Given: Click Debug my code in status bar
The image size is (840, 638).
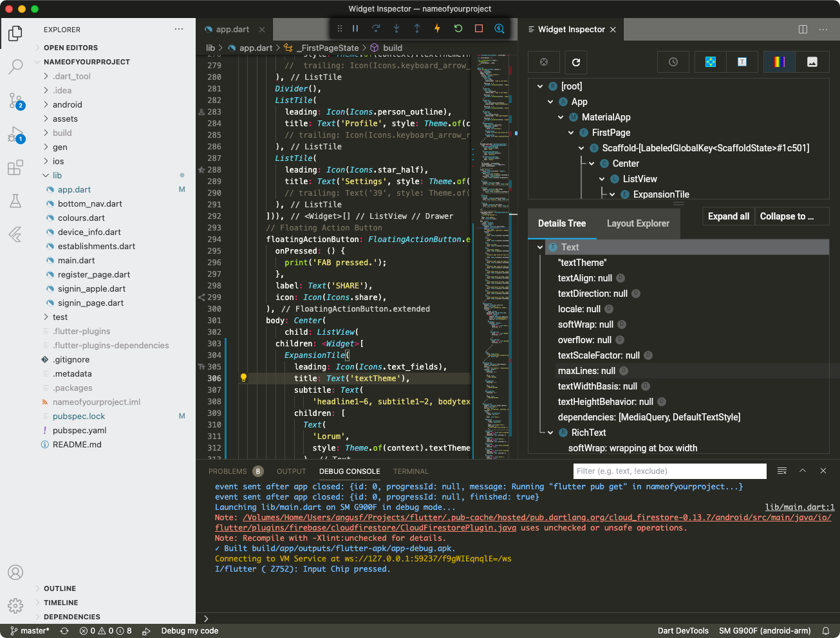Looking at the screenshot, I should point(190,631).
